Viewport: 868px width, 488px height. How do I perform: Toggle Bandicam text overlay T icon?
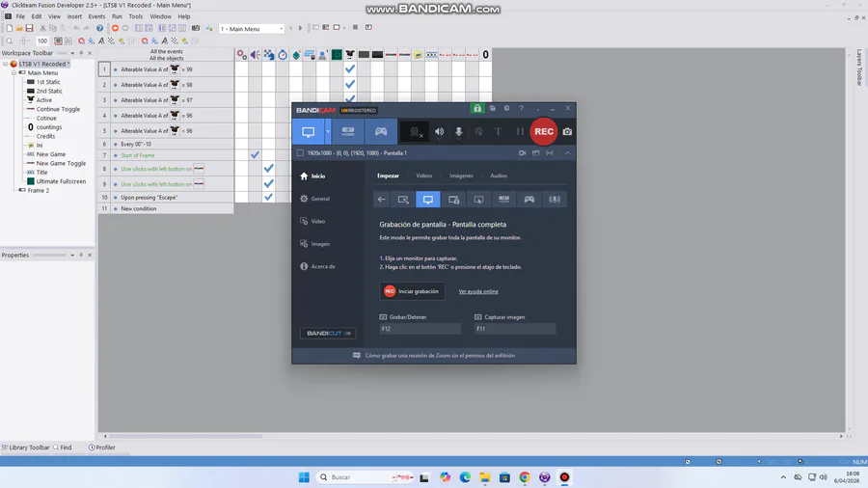pyautogui.click(x=499, y=132)
